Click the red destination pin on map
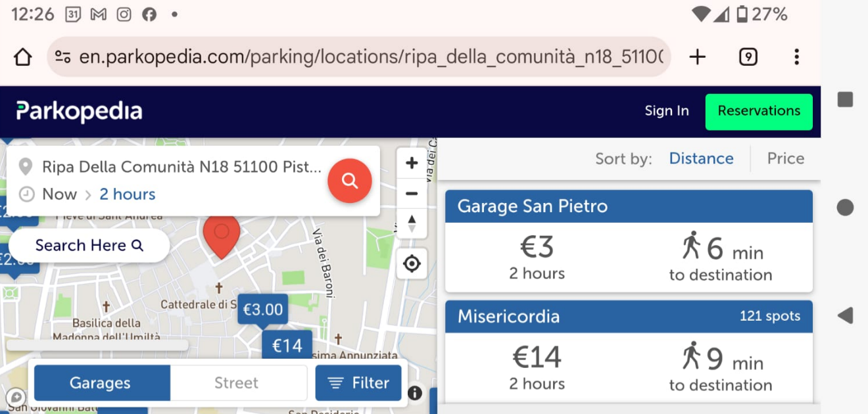This screenshot has height=414, width=868. [222, 237]
